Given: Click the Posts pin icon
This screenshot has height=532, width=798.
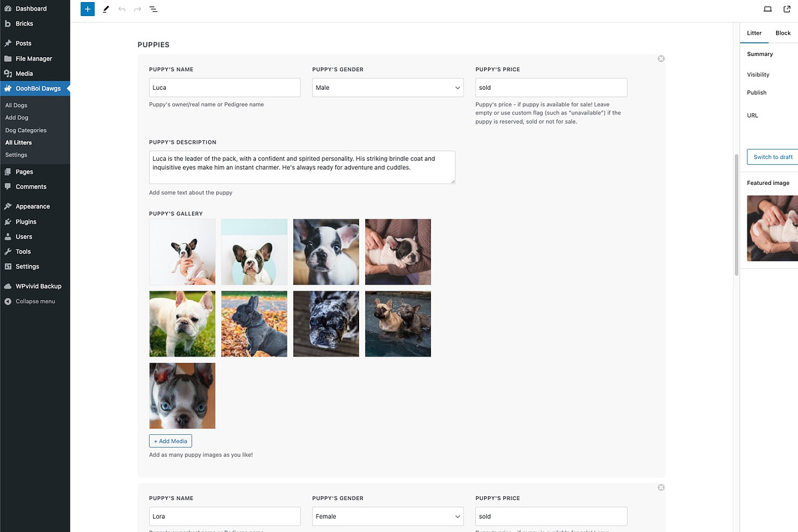Looking at the screenshot, I should pos(8,43).
